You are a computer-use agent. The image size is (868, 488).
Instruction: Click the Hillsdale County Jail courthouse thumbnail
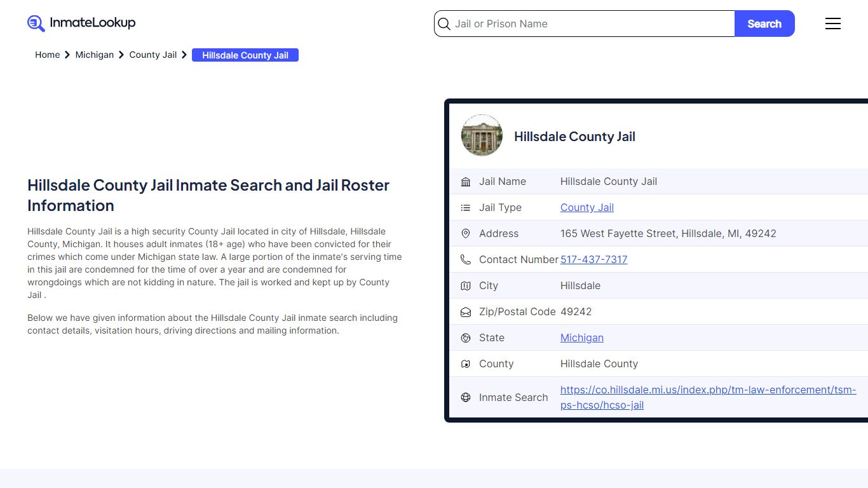482,135
